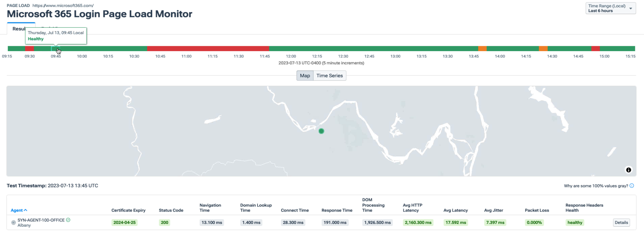Click the Navigation Time column header
This screenshot has height=236, width=644.
coord(210,208)
